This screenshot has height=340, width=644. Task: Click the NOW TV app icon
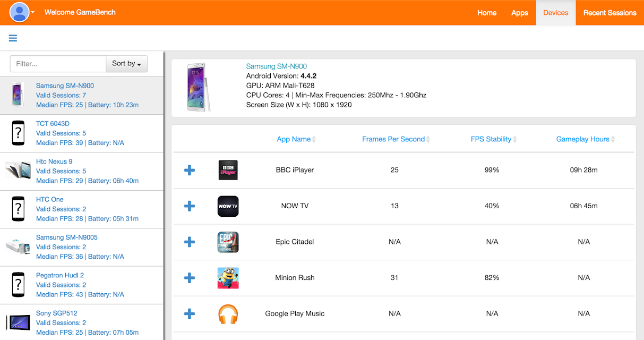tap(228, 206)
